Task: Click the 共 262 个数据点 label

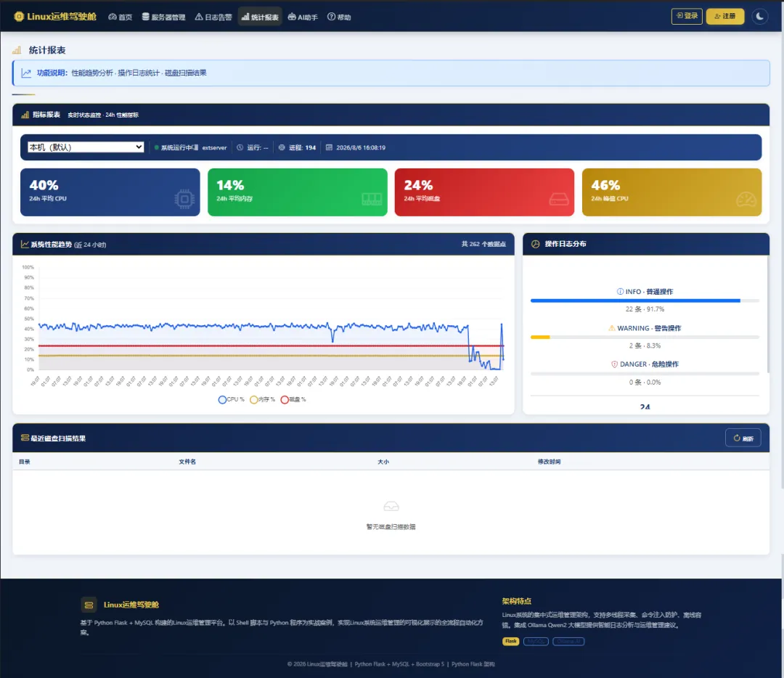Action: coord(483,245)
